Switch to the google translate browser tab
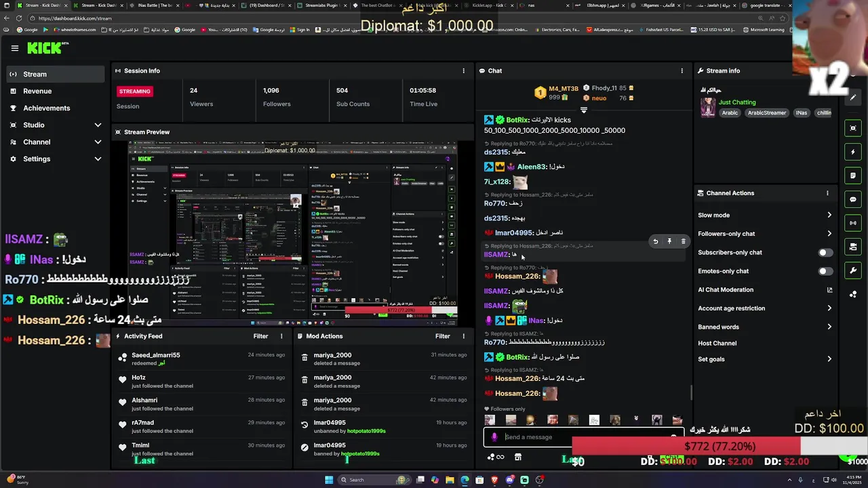The height and width of the screenshot is (488, 868). click(766, 5)
